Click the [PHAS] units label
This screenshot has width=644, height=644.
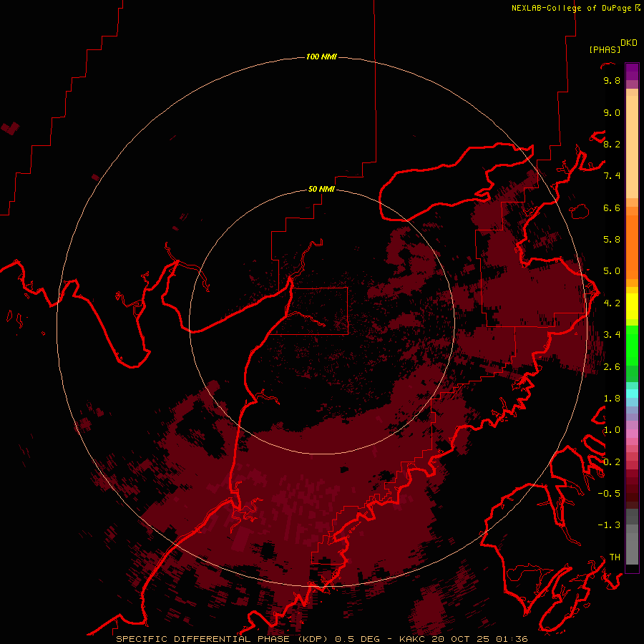point(605,49)
